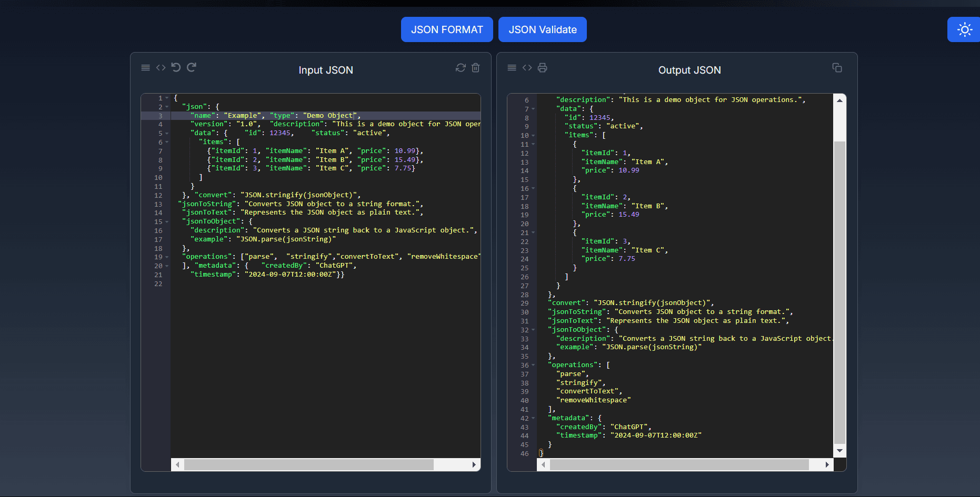The width and height of the screenshot is (980, 497).
Task: Click "removeWhitespace" on output line 40
Action: [594, 400]
